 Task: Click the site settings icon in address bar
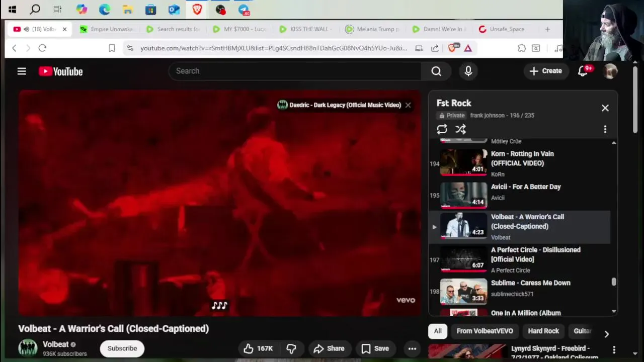click(x=130, y=48)
